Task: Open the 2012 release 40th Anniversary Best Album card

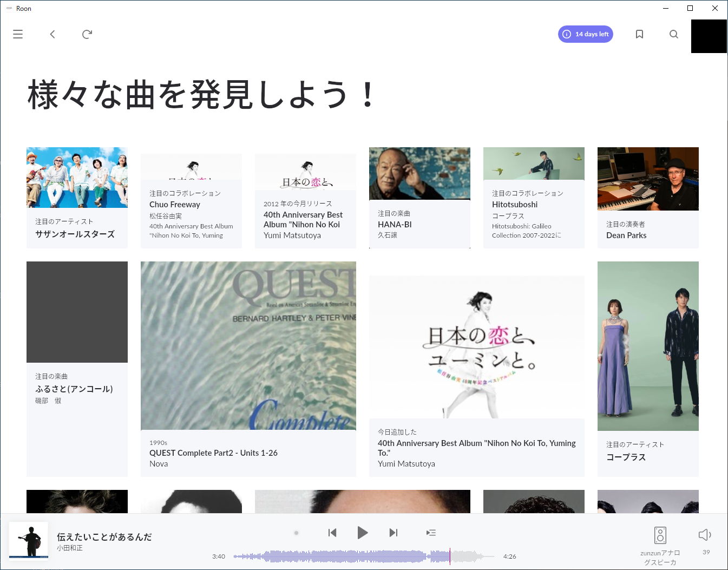Action: (305, 201)
